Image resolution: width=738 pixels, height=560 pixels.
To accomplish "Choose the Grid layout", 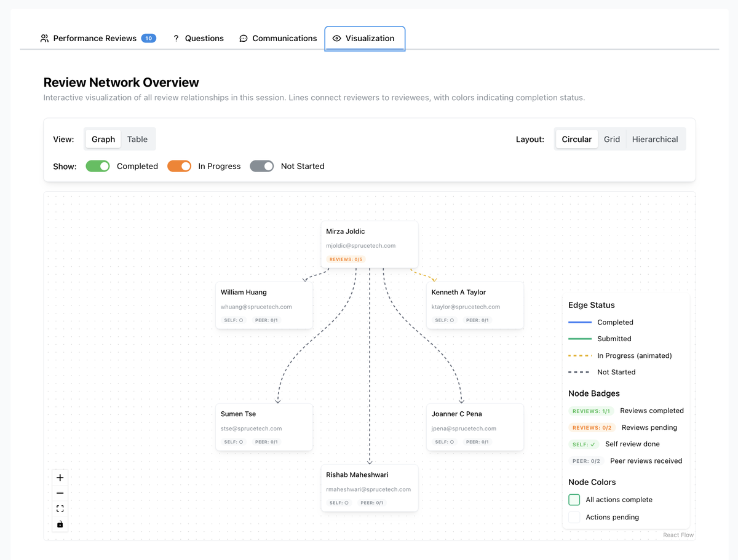I will click(x=612, y=139).
